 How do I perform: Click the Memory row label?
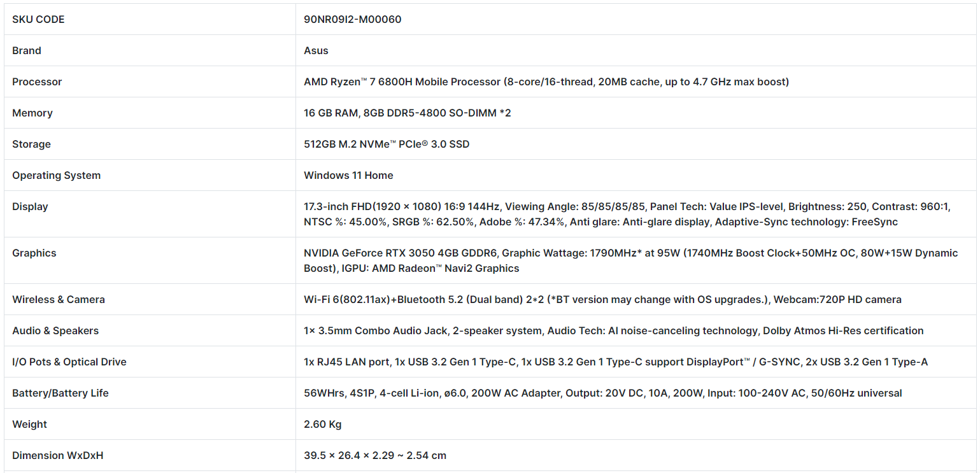(x=32, y=113)
